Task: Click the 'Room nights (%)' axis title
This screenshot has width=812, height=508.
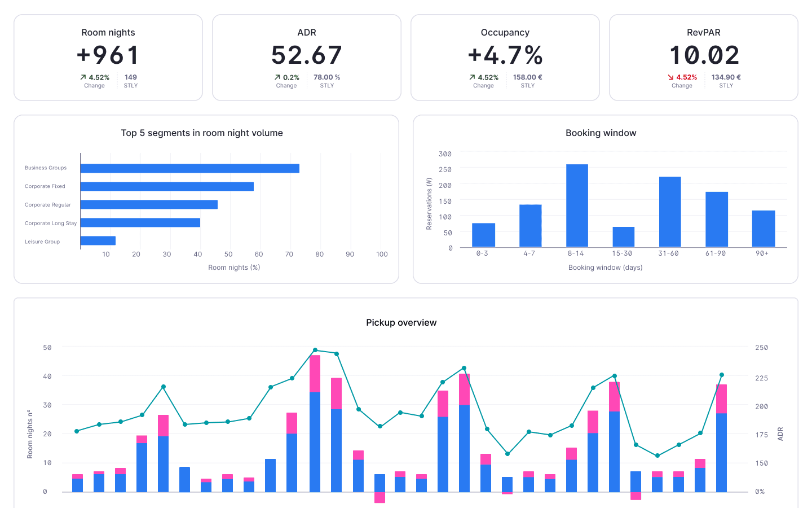Action: tap(234, 268)
